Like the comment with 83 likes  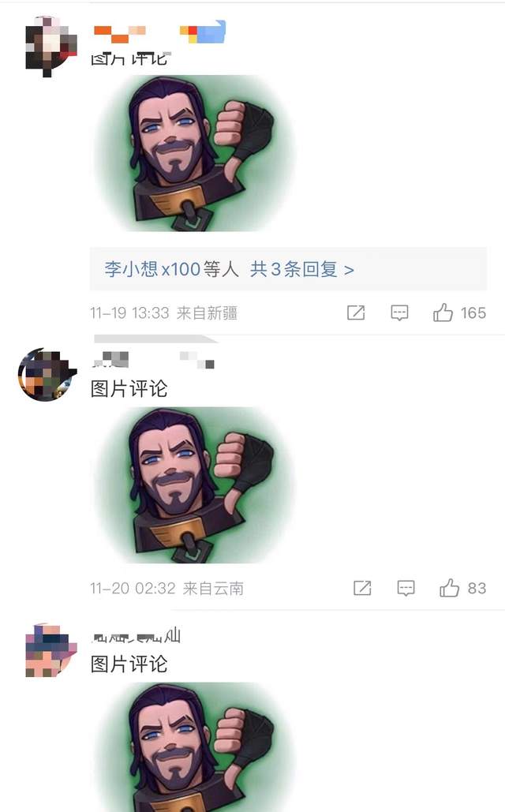tap(449, 587)
